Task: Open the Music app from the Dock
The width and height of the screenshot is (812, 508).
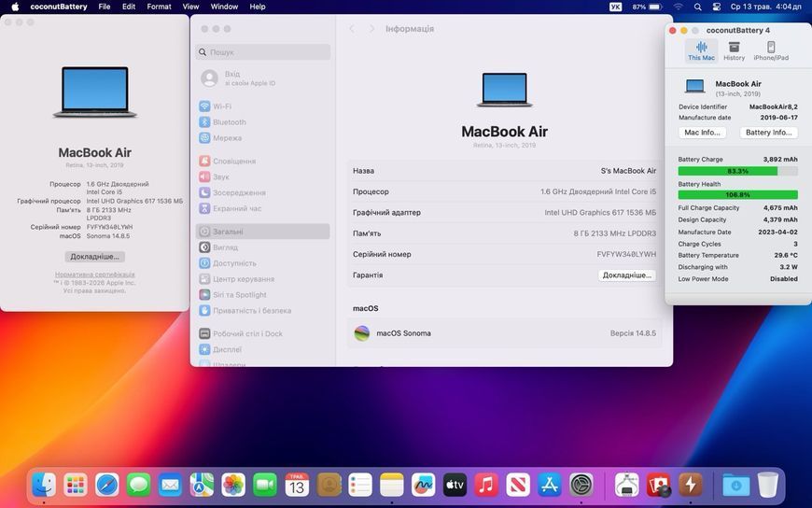Action: pyautogui.click(x=486, y=486)
